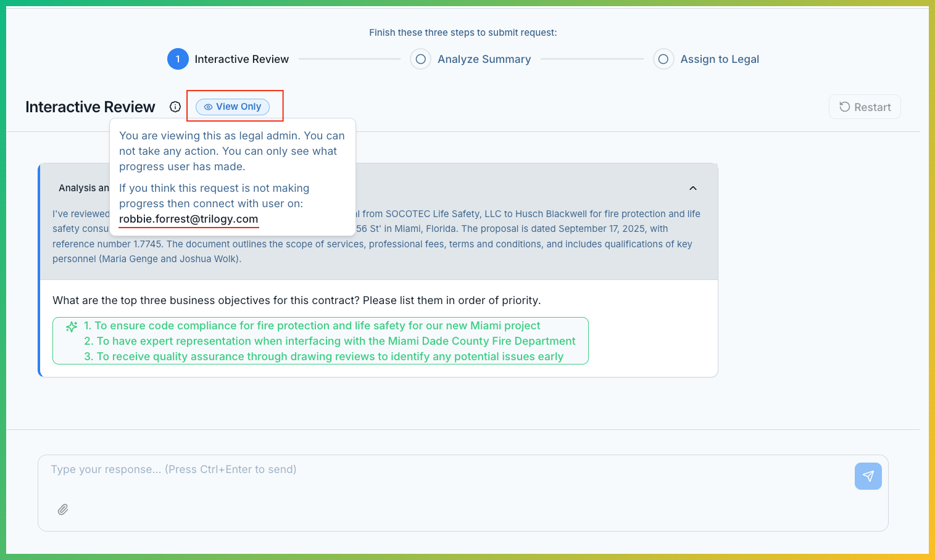Click the AI sparkle icon beside the objectives list

pyautogui.click(x=72, y=326)
